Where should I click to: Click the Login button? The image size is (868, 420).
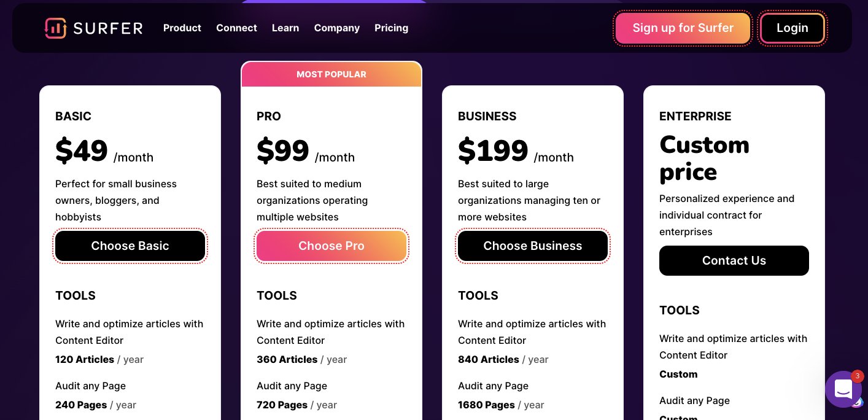(x=792, y=28)
